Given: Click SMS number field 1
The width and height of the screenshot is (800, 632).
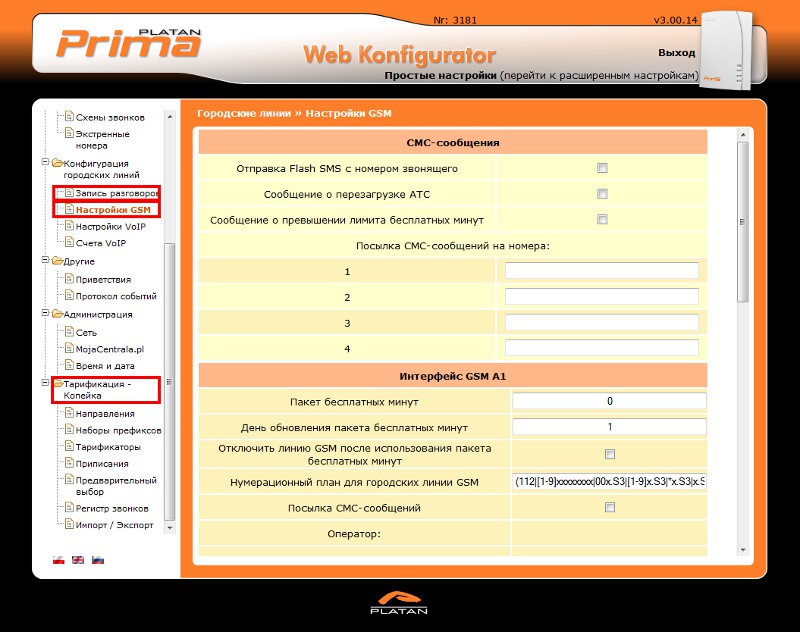Looking at the screenshot, I should 602,271.
